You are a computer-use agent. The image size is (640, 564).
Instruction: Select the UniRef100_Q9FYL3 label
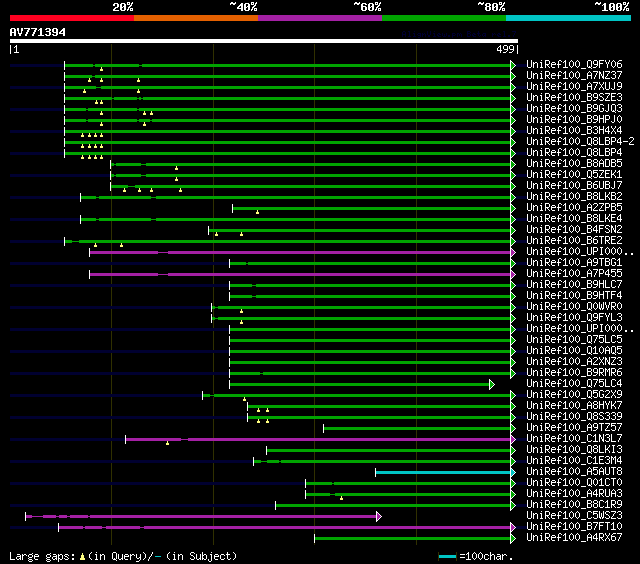click(574, 318)
